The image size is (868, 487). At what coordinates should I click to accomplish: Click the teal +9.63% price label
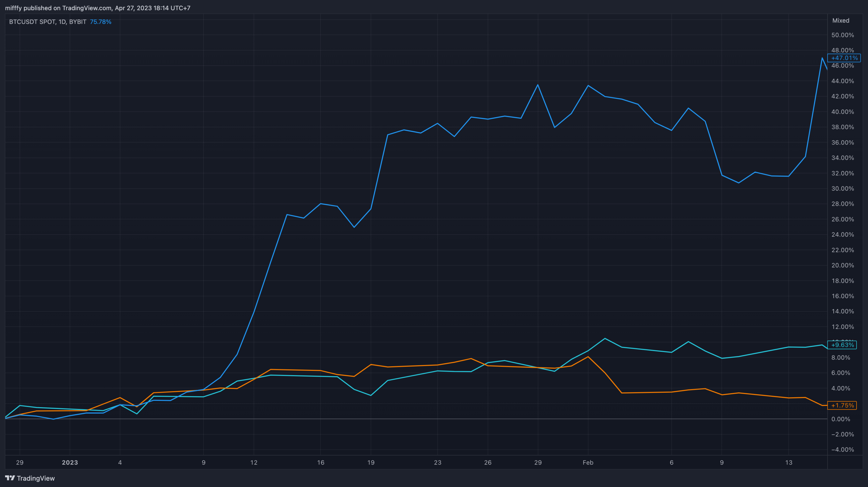click(842, 345)
